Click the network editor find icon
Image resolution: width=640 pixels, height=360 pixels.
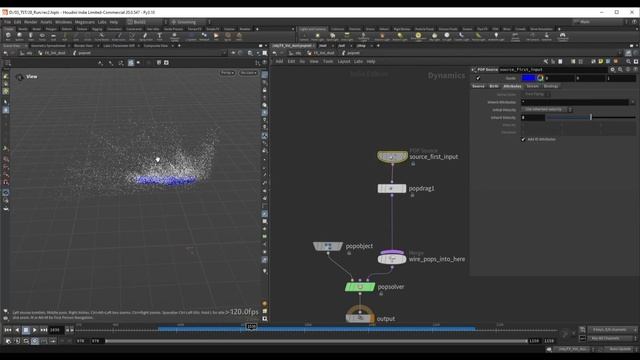point(629,61)
